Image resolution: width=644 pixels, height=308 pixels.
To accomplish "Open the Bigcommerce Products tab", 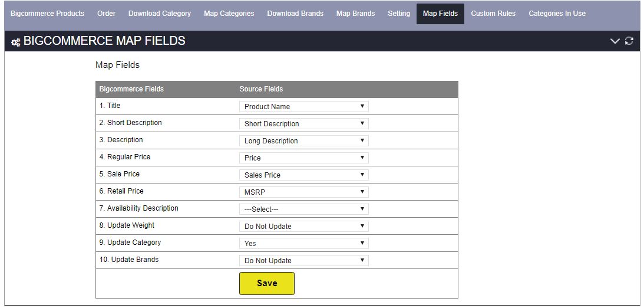I will pos(47,14).
